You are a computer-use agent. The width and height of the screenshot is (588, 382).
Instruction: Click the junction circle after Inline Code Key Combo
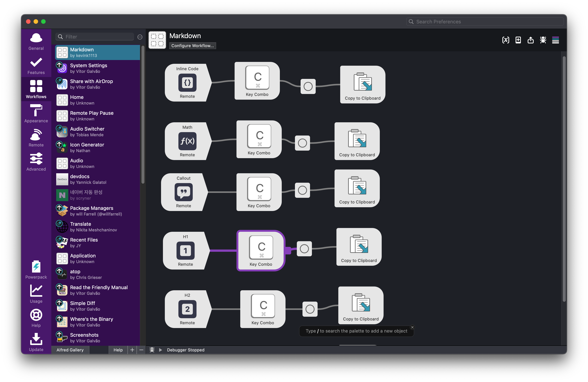(308, 87)
